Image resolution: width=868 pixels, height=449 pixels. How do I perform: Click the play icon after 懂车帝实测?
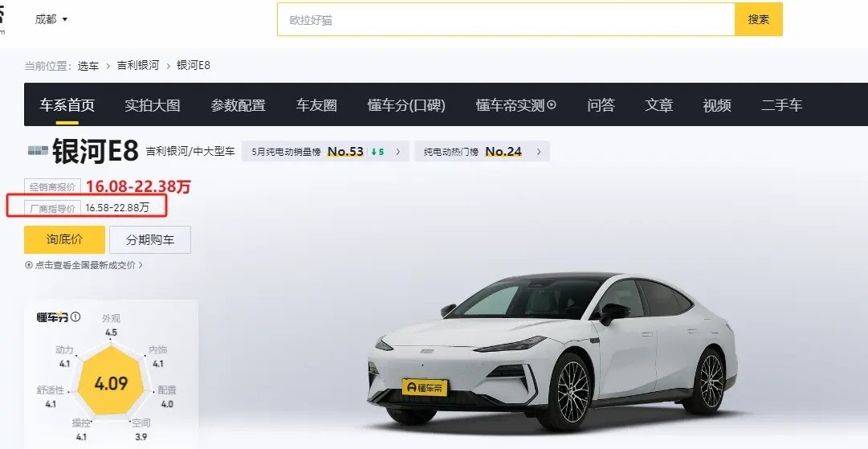[x=552, y=104]
